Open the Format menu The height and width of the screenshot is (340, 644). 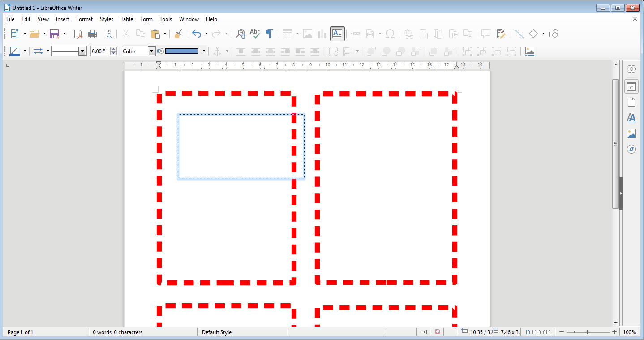pyautogui.click(x=84, y=19)
